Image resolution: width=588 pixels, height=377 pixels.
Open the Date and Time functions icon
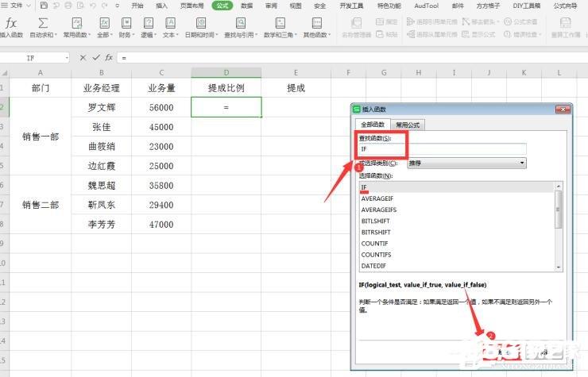(201, 24)
